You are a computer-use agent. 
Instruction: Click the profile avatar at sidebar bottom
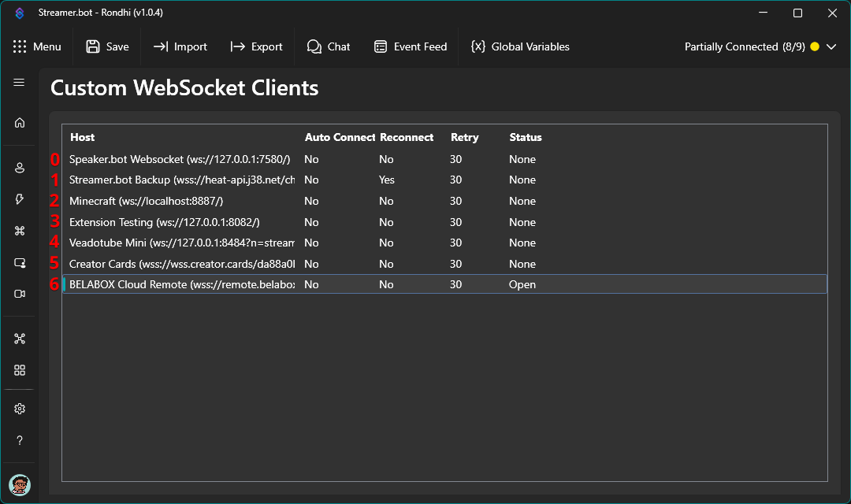tap(19, 484)
